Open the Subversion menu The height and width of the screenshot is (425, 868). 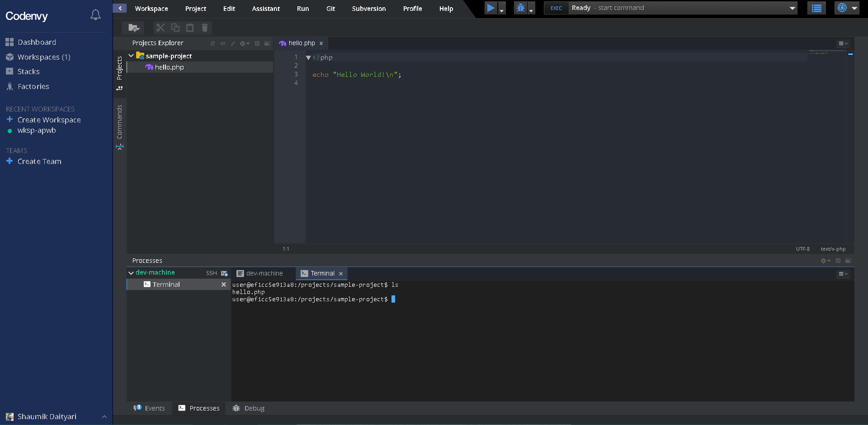coord(368,9)
